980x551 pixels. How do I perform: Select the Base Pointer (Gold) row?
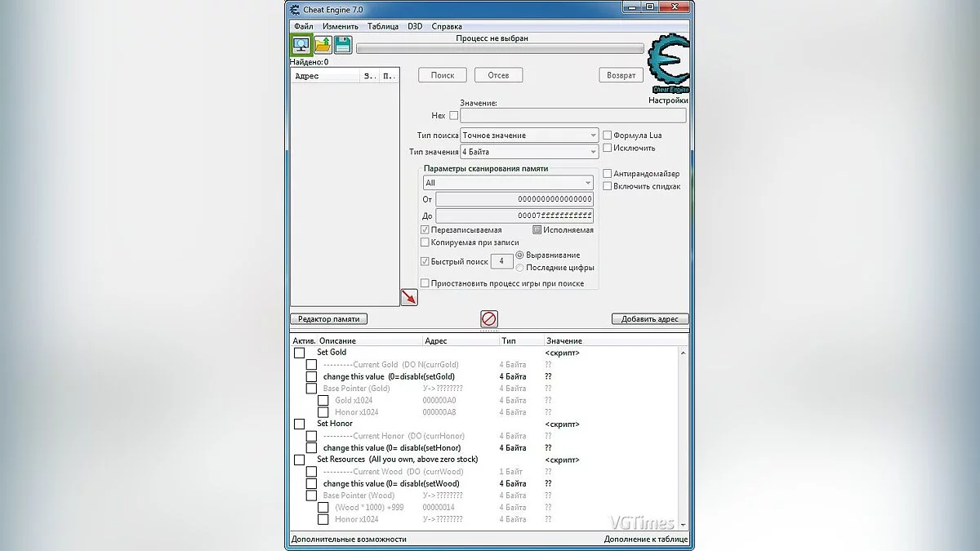pos(357,389)
